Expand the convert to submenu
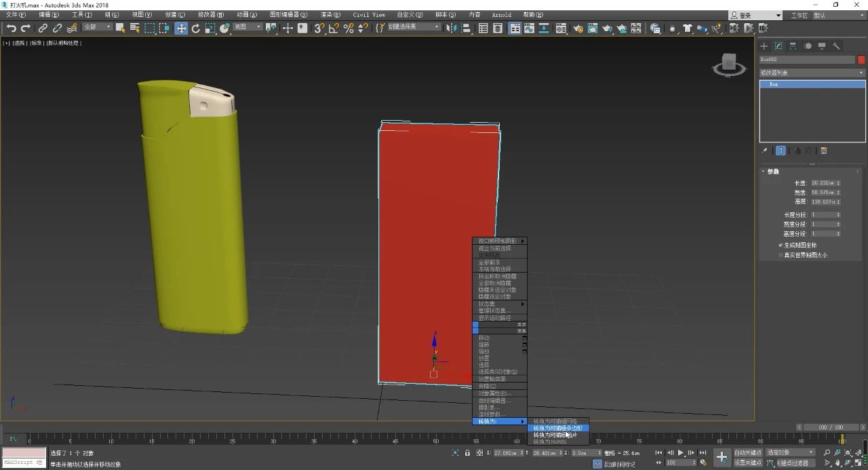868x470 pixels. click(500, 421)
